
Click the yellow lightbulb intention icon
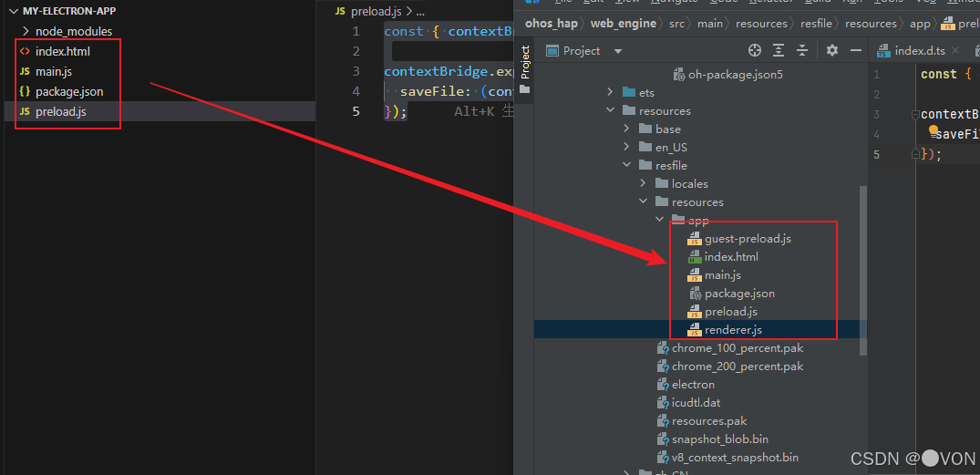pyautogui.click(x=934, y=131)
